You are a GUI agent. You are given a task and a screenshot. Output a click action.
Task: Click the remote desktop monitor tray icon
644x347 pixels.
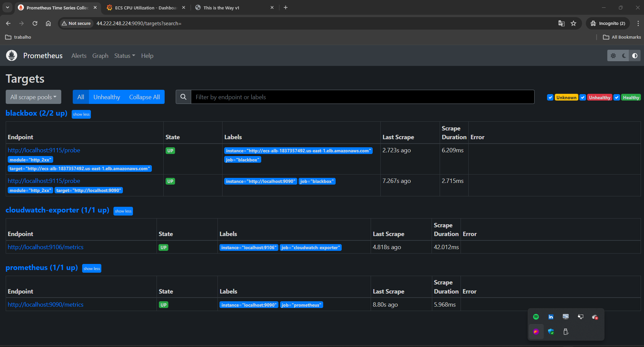pyautogui.click(x=566, y=317)
